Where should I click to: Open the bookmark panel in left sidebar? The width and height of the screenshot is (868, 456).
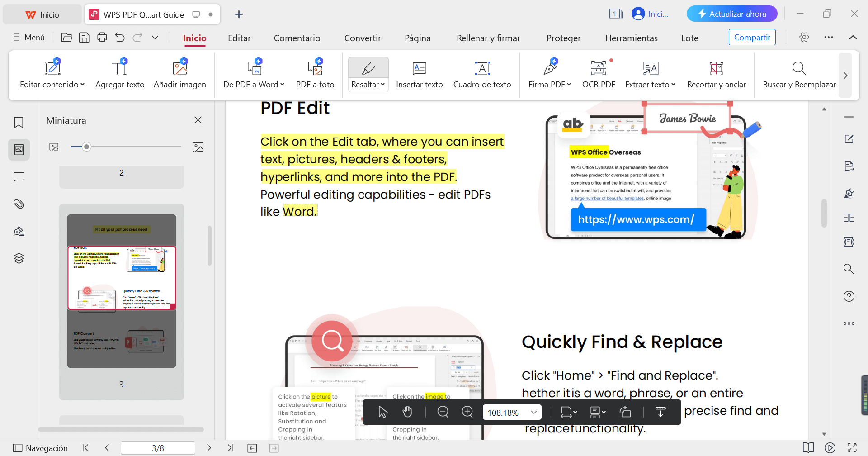click(x=19, y=123)
